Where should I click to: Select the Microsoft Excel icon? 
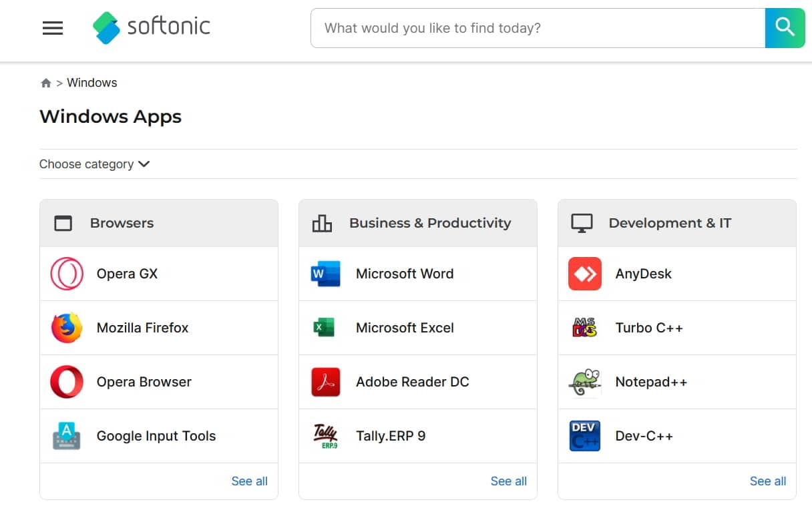pos(326,328)
